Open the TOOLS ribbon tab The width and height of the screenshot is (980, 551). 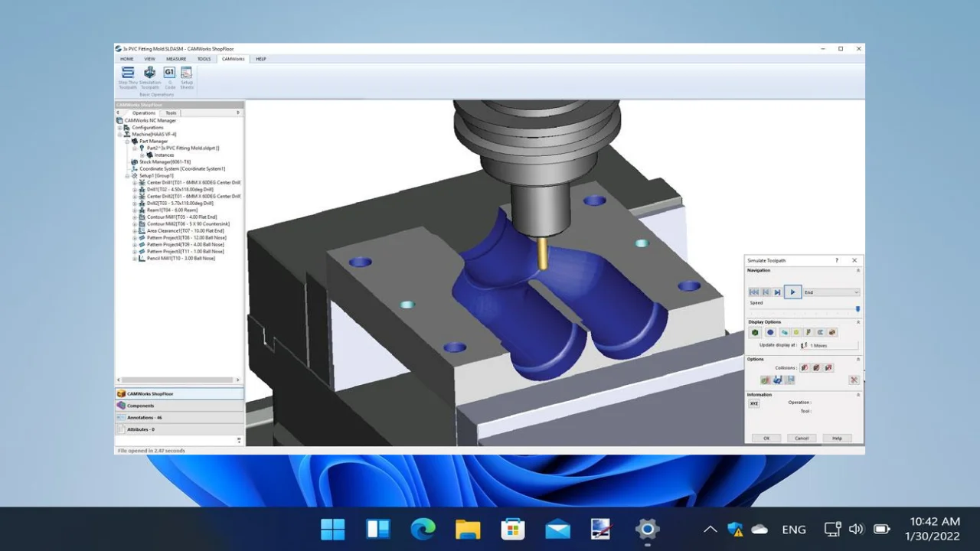coord(204,59)
